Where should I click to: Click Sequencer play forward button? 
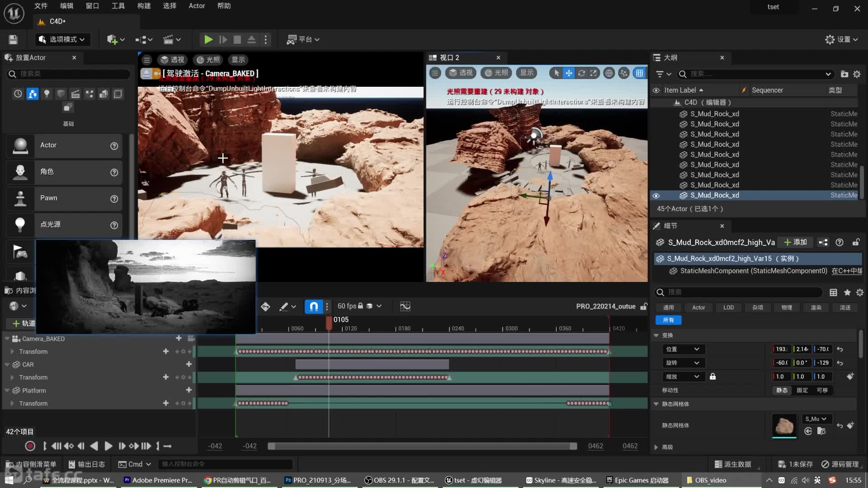(x=108, y=446)
